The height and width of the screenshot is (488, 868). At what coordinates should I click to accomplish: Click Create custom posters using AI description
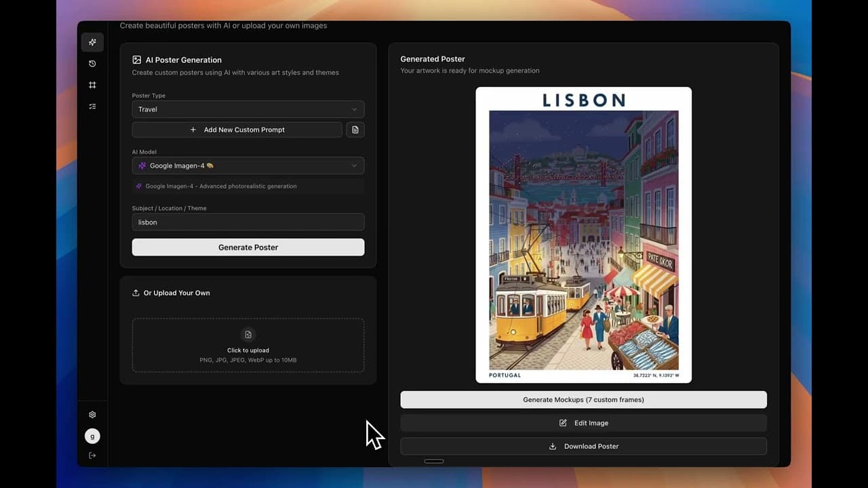[235, 73]
